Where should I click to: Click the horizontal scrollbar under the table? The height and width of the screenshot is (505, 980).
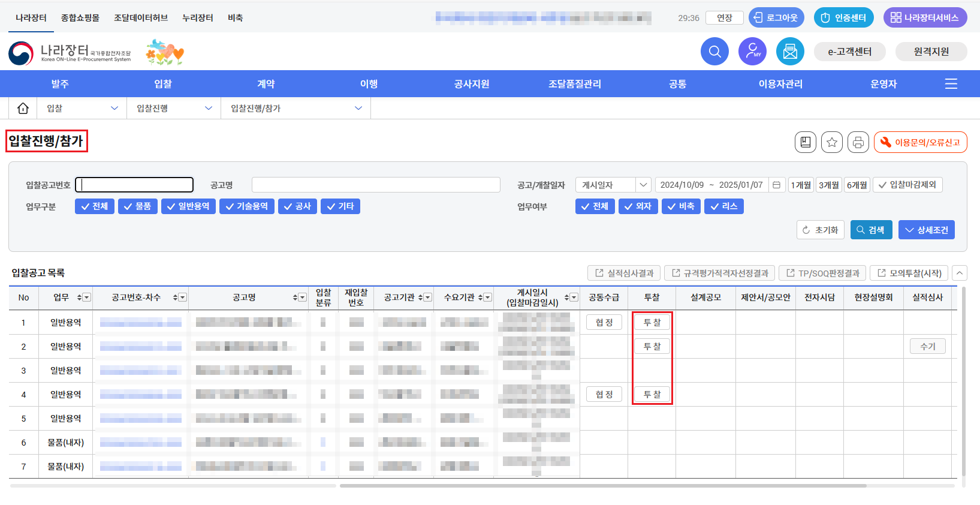[603, 486]
